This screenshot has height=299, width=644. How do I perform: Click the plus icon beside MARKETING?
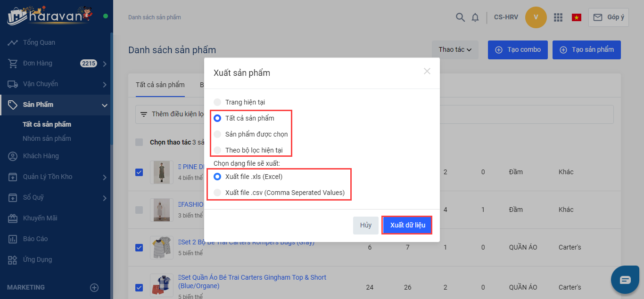click(x=94, y=287)
